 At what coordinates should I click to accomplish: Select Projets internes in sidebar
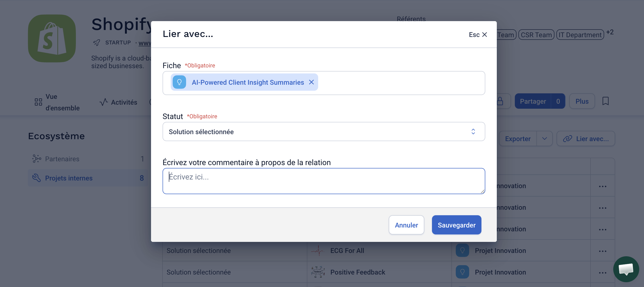tap(88, 178)
